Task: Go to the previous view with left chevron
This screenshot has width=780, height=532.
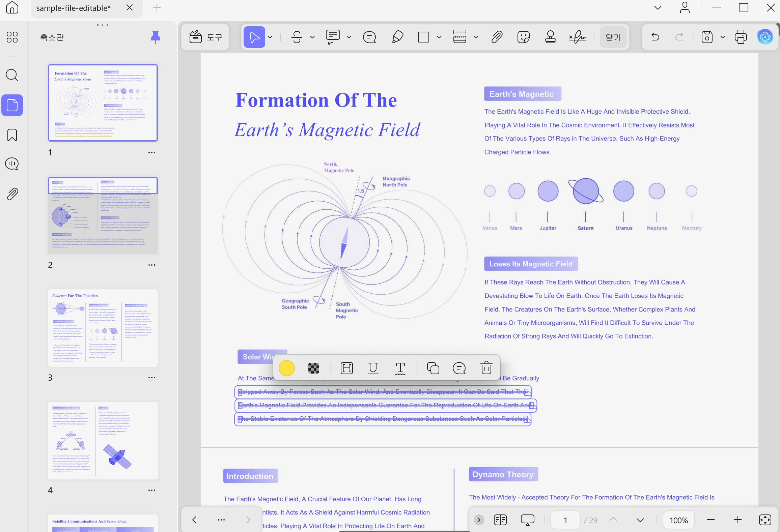Action: (x=194, y=520)
